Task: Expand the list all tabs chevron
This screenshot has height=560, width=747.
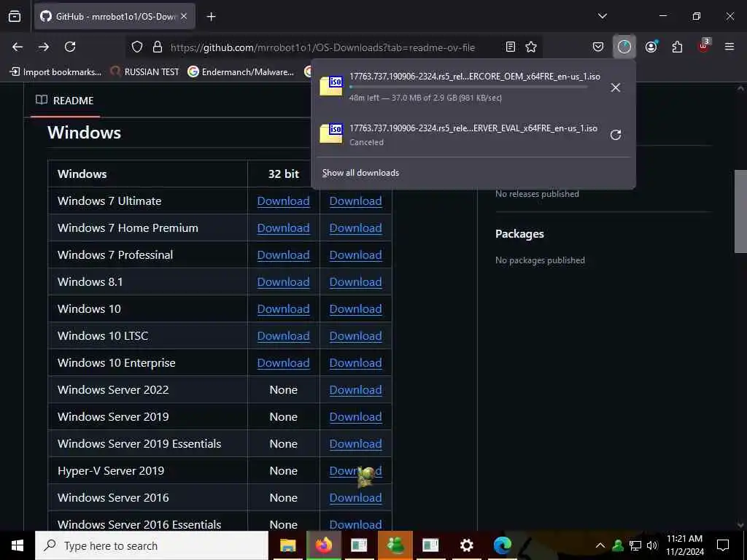Action: click(602, 16)
